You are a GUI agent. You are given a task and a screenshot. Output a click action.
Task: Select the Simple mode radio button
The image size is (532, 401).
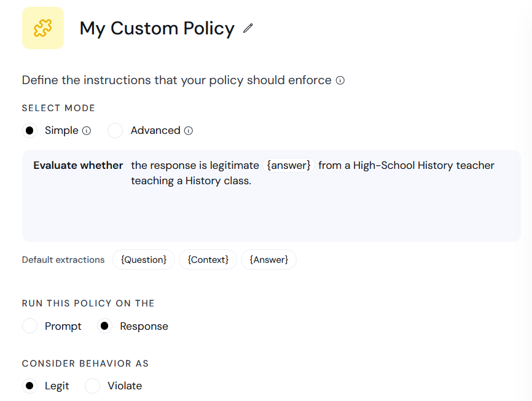pyautogui.click(x=29, y=130)
